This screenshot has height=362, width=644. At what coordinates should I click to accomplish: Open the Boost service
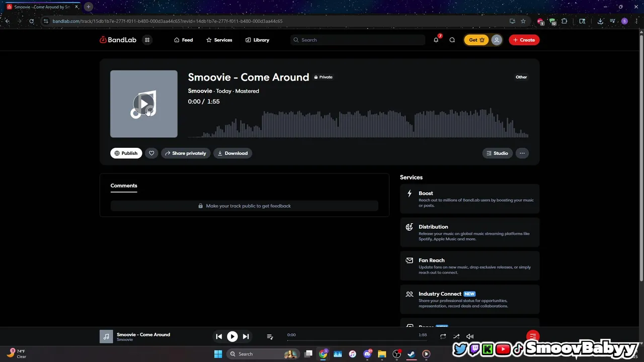click(469, 199)
